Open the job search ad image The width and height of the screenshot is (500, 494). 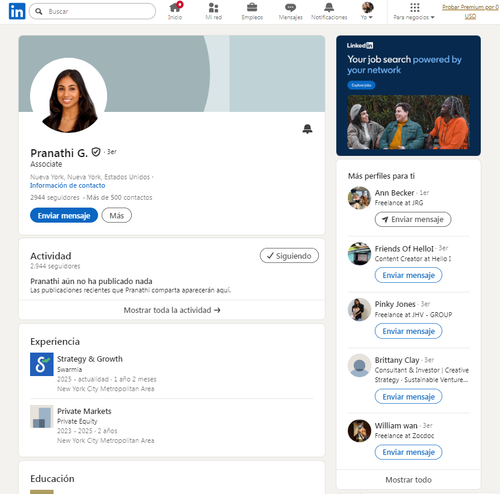click(409, 122)
